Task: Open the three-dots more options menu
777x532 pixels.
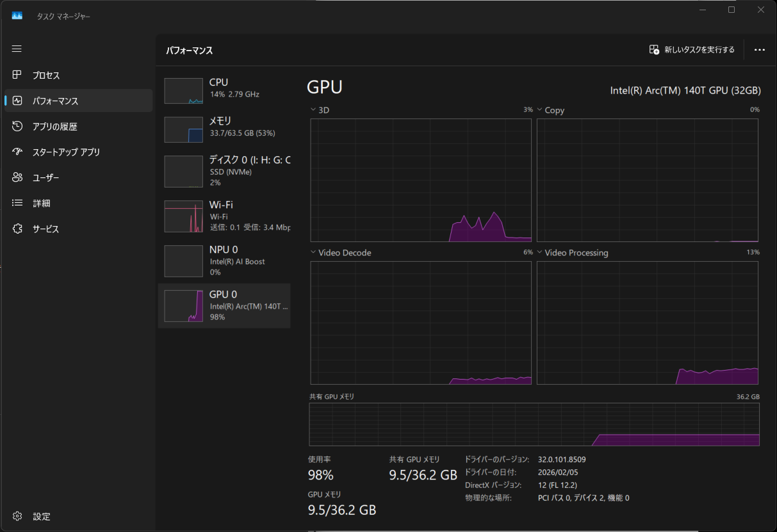Action: [x=760, y=50]
